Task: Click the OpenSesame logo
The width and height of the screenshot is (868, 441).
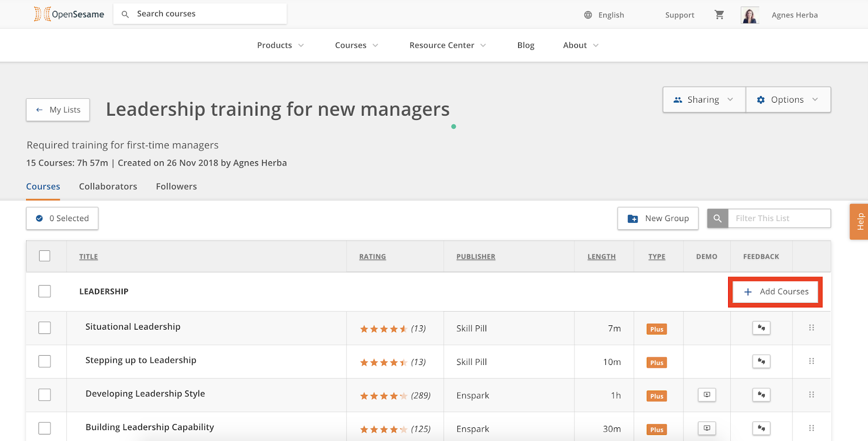Action: [x=69, y=14]
